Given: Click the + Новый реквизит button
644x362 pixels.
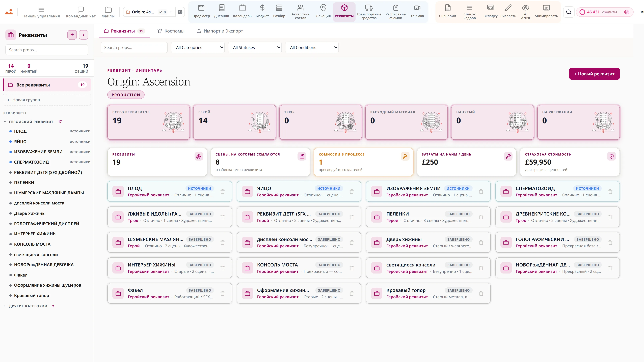Looking at the screenshot, I should click(x=594, y=74).
